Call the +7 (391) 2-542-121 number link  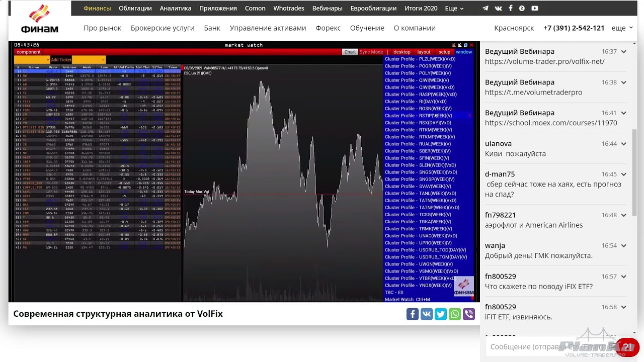(574, 28)
